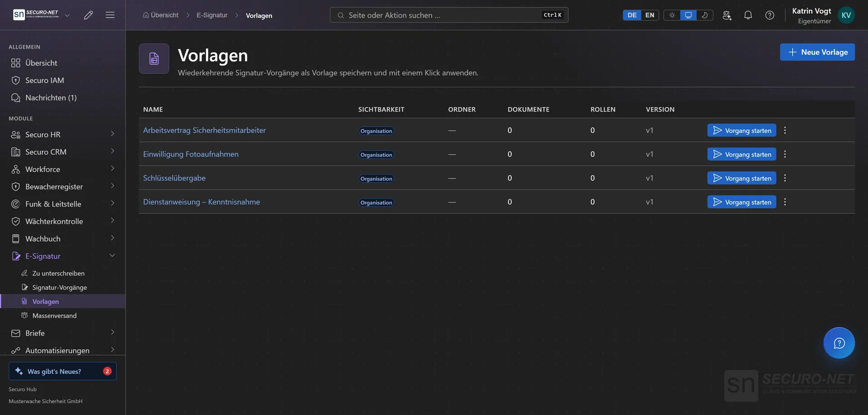Viewport: 868px width, 415px height.
Task: Expand the Securo CRM module
Action: coord(63,152)
